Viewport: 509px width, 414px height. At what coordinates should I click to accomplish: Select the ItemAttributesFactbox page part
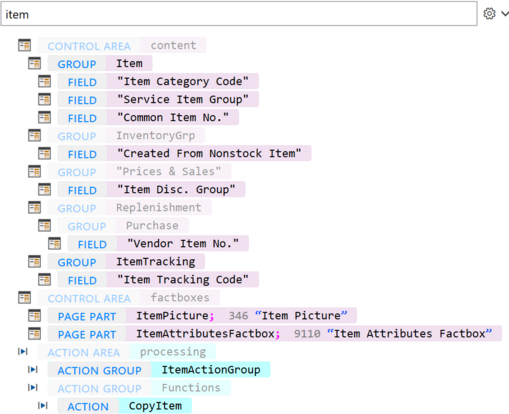tap(274, 334)
